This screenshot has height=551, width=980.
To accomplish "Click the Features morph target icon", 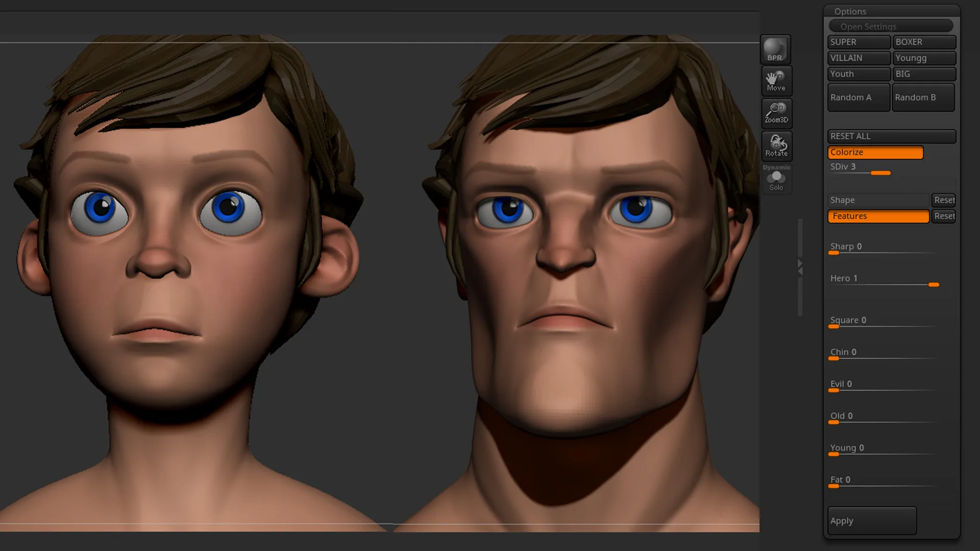I will click(x=877, y=216).
